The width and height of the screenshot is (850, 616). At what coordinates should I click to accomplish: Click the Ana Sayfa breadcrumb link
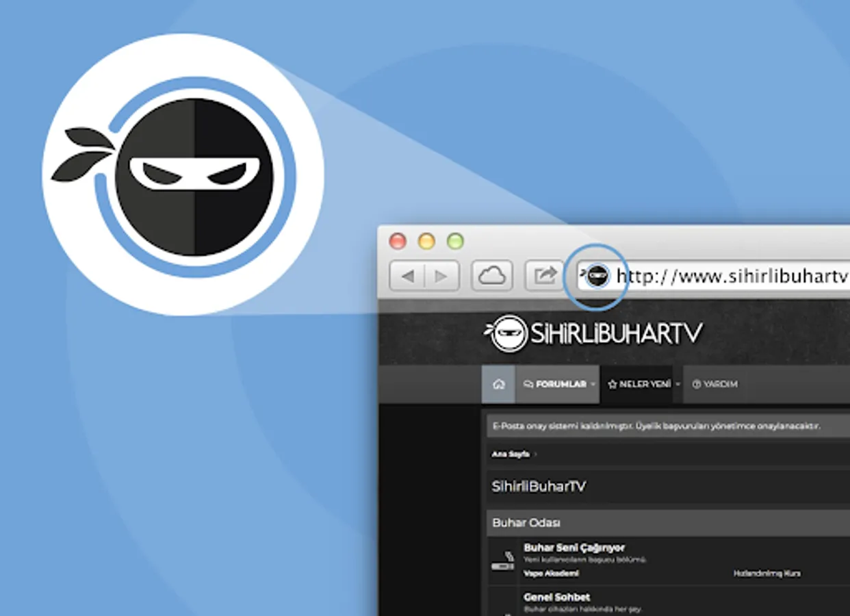(x=510, y=454)
